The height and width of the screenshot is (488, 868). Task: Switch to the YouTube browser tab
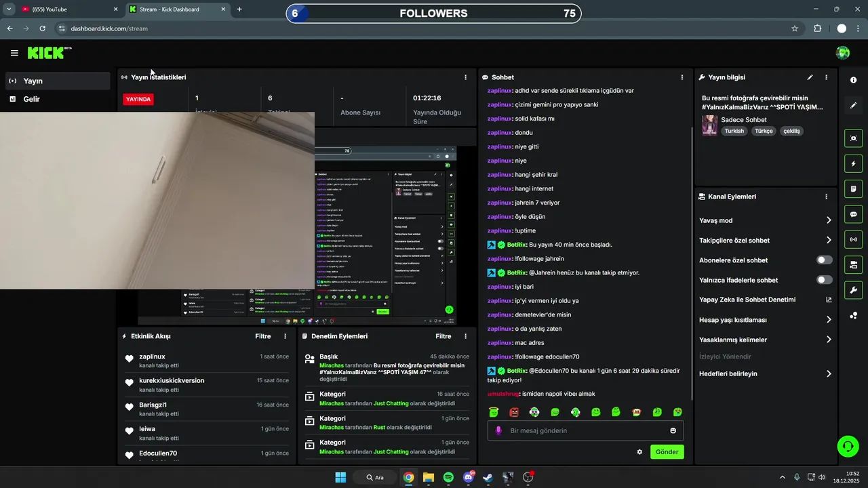point(69,9)
